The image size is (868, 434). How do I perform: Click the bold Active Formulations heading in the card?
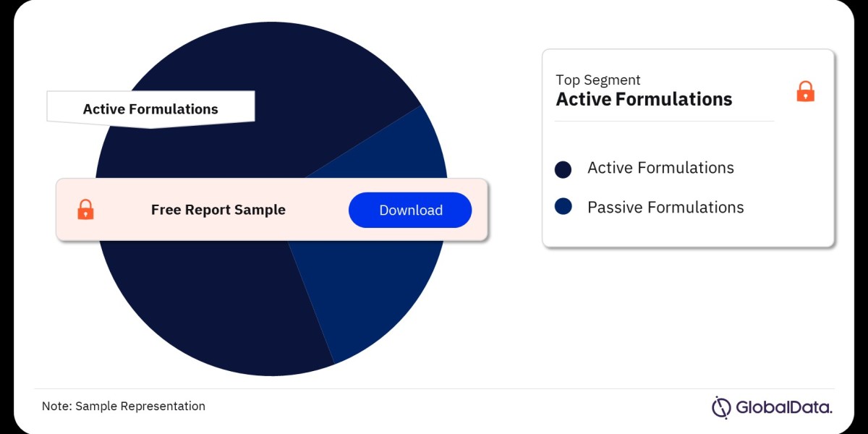click(644, 100)
